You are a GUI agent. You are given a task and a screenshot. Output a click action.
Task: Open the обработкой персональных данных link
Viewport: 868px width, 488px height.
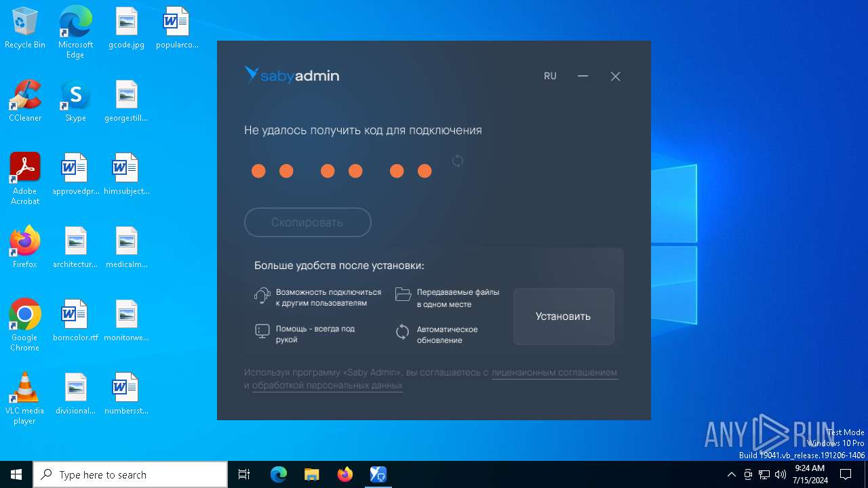328,385
